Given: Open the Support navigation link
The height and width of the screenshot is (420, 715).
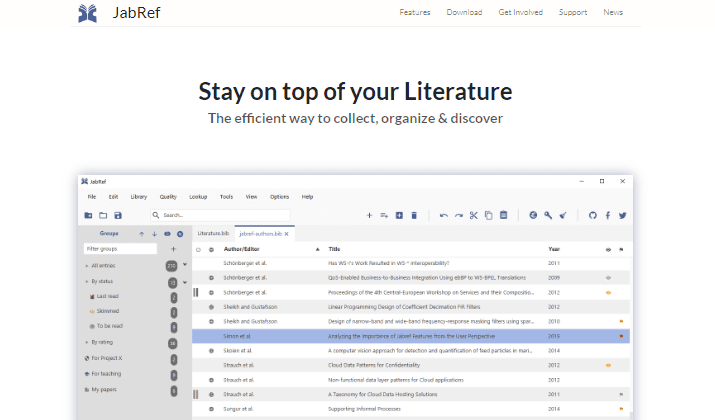Looking at the screenshot, I should [x=573, y=12].
